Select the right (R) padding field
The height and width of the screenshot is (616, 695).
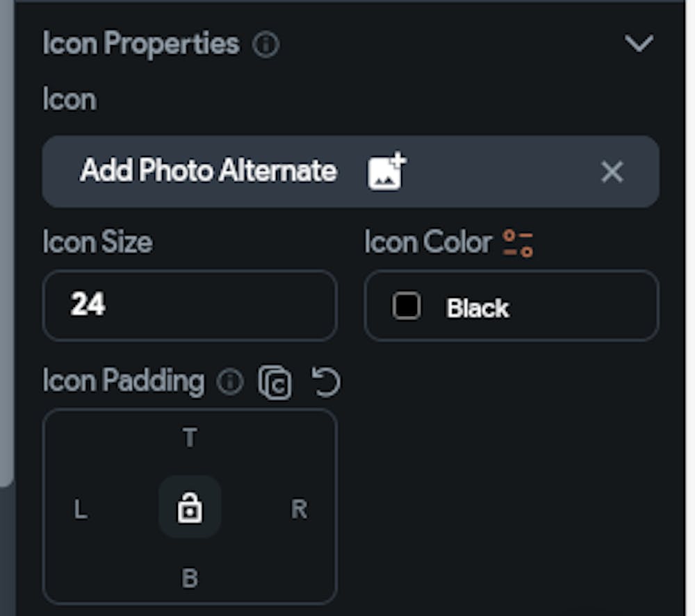[299, 510]
